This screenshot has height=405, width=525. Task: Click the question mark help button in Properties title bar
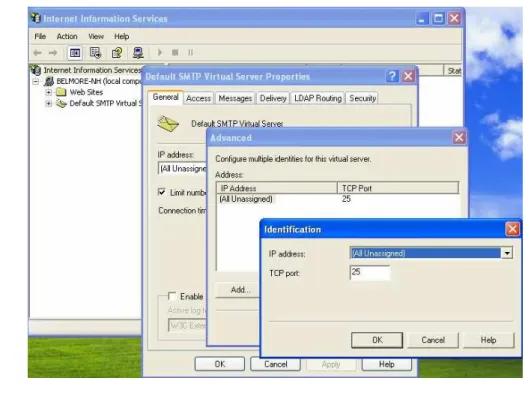[392, 76]
